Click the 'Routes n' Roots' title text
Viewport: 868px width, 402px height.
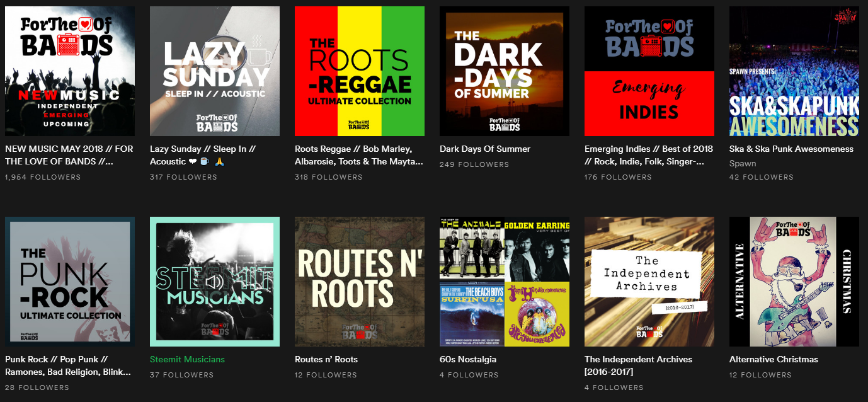326,360
